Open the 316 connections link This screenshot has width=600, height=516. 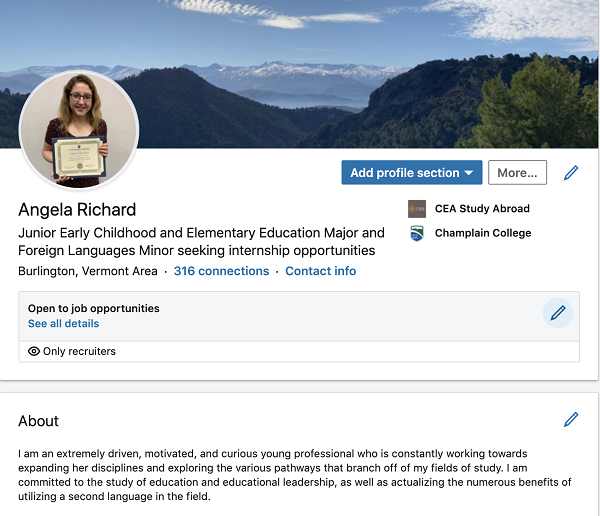click(x=221, y=271)
